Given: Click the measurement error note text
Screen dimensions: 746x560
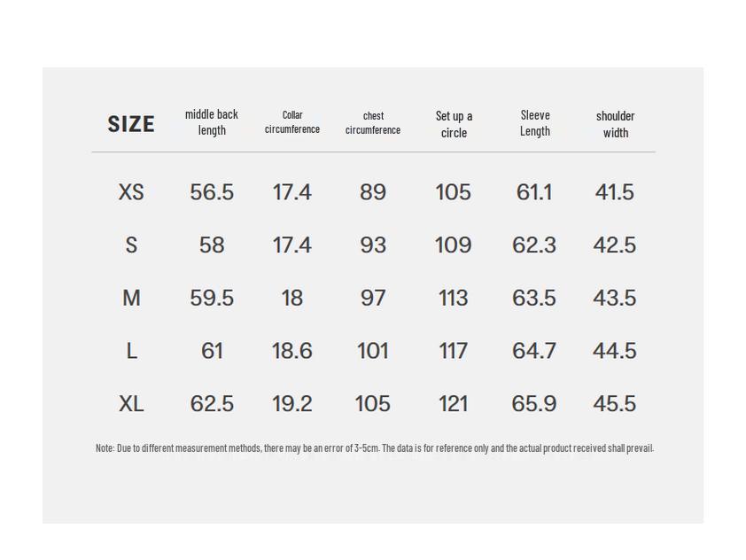Looking at the screenshot, I should click(374, 448).
